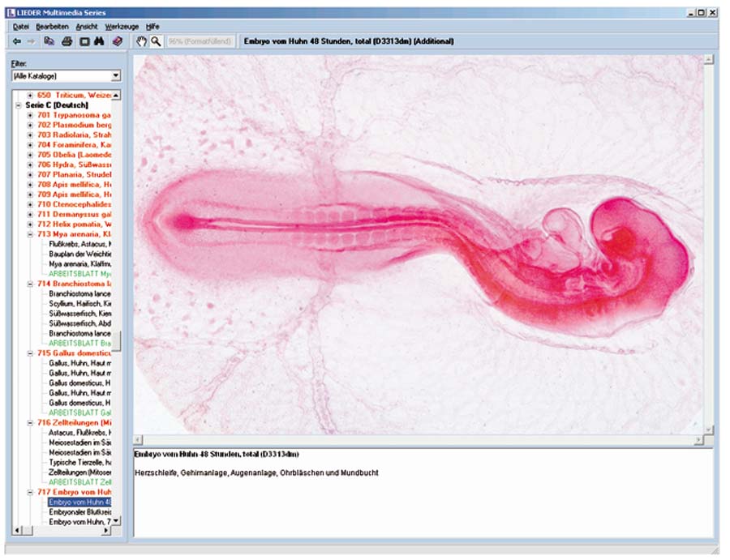This screenshot has width=730, height=560.
Task: Click the image viewer's scroll-down arrow
Action: pos(709,429)
